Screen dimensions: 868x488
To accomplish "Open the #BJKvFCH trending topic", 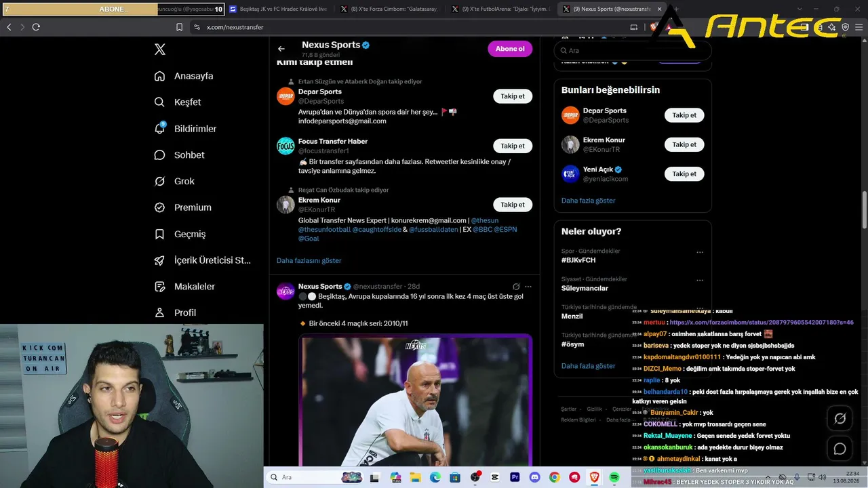I will tap(578, 260).
